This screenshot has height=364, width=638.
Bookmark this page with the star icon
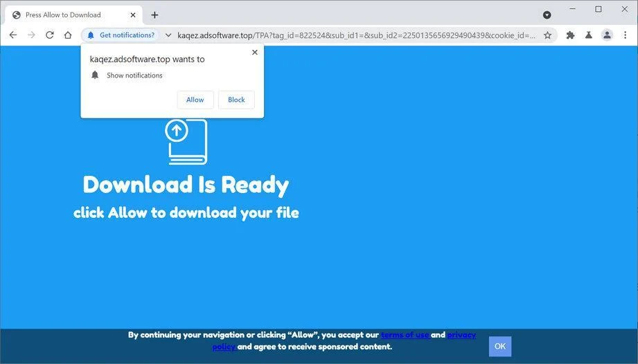[x=548, y=35]
